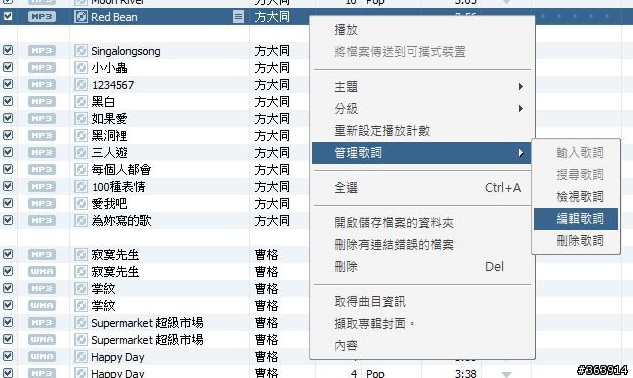Click the MP3 badge in the 三人遊 row

click(x=42, y=152)
